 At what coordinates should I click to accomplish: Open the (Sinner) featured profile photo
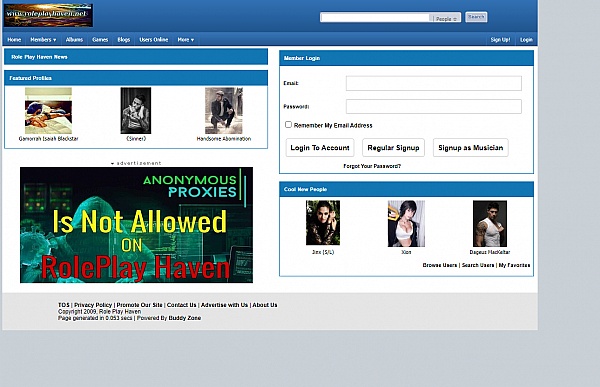136,111
